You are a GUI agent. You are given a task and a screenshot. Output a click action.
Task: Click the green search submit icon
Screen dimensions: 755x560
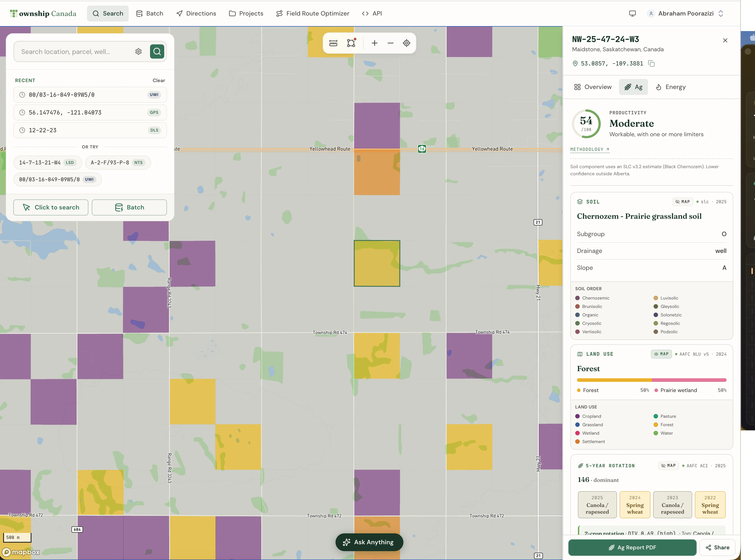point(157,51)
